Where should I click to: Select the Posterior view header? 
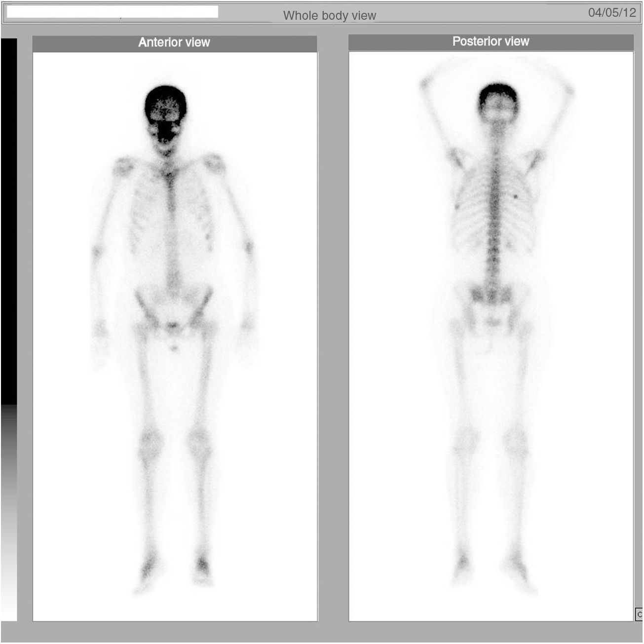click(491, 42)
